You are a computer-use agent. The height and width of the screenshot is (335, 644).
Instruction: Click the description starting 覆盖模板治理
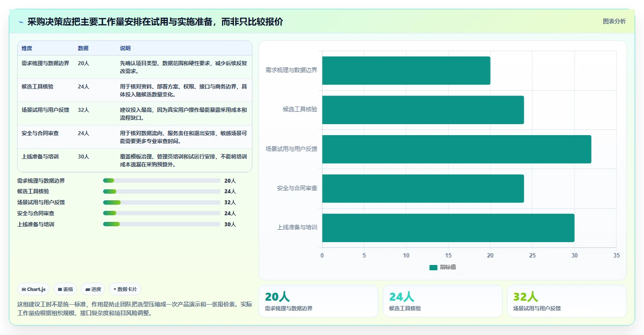[x=184, y=160]
